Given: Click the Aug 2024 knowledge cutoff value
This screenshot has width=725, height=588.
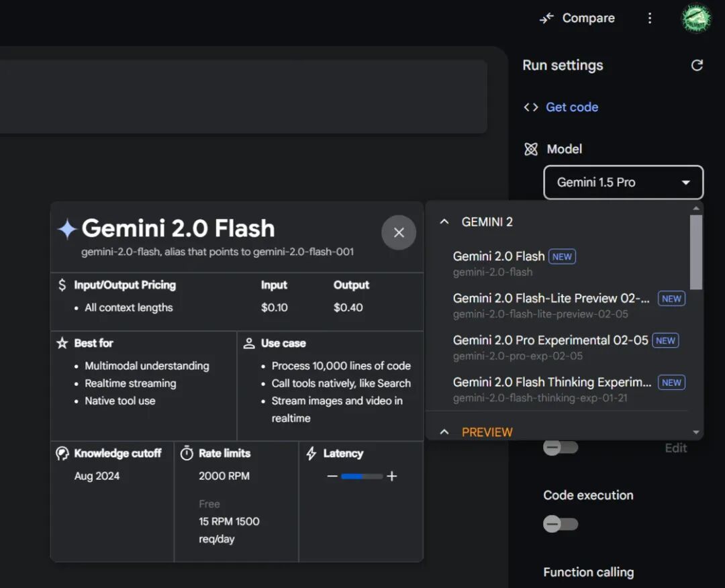Looking at the screenshot, I should point(97,476).
